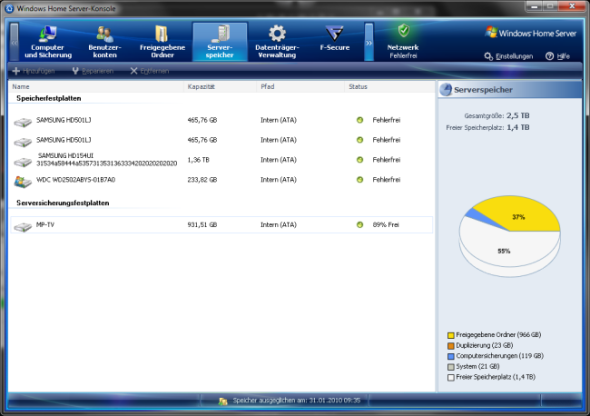The image size is (590, 416).
Task: Click the MP-TV backup drive icon
Action: coord(23,226)
